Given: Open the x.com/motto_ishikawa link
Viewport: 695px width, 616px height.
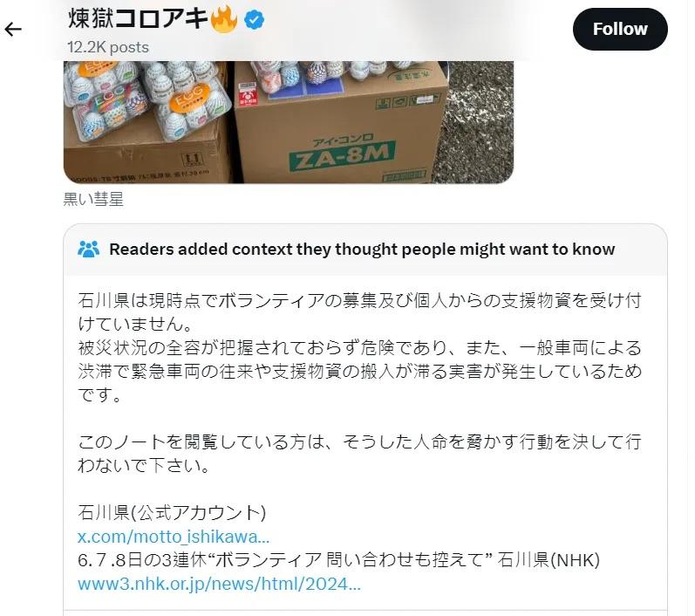Looking at the screenshot, I should 174,537.
